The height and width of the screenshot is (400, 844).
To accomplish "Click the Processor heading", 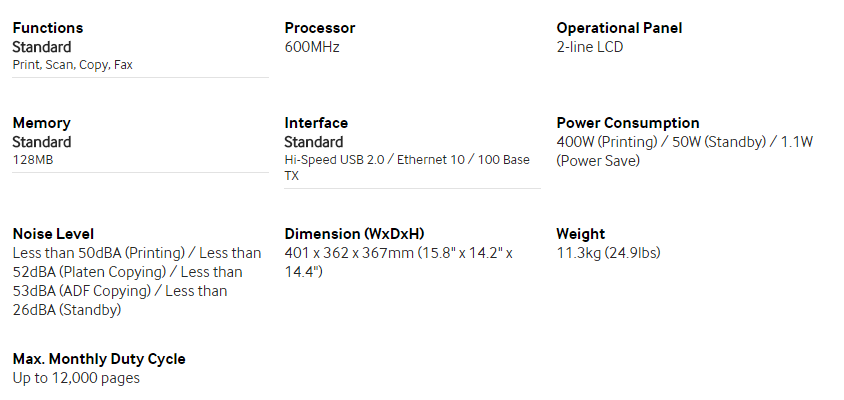I will click(320, 28).
